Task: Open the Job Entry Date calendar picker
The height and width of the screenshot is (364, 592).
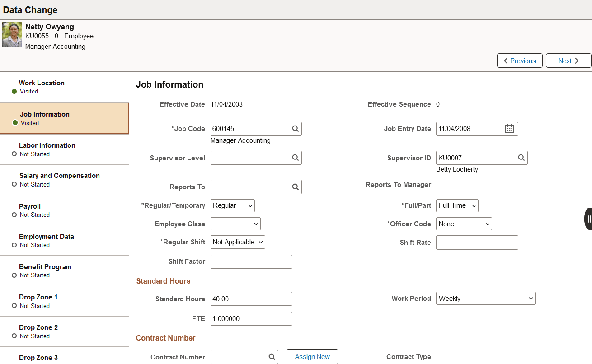Action: (x=510, y=129)
